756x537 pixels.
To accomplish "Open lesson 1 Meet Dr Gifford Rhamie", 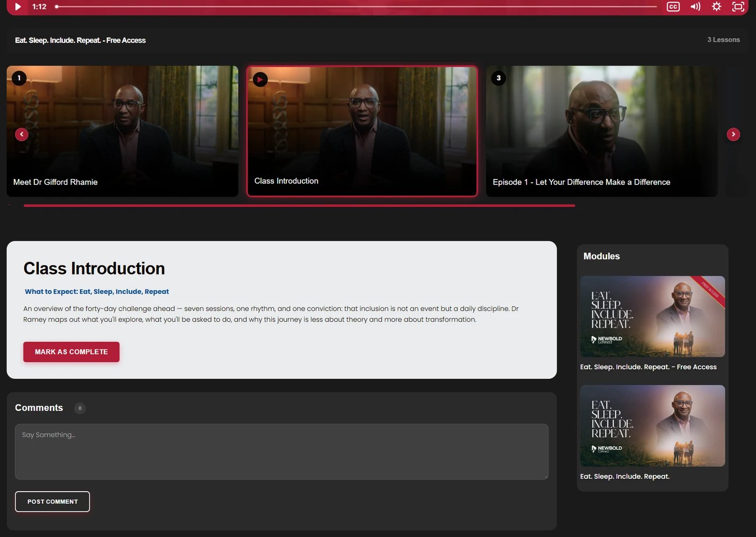I will [x=122, y=131].
